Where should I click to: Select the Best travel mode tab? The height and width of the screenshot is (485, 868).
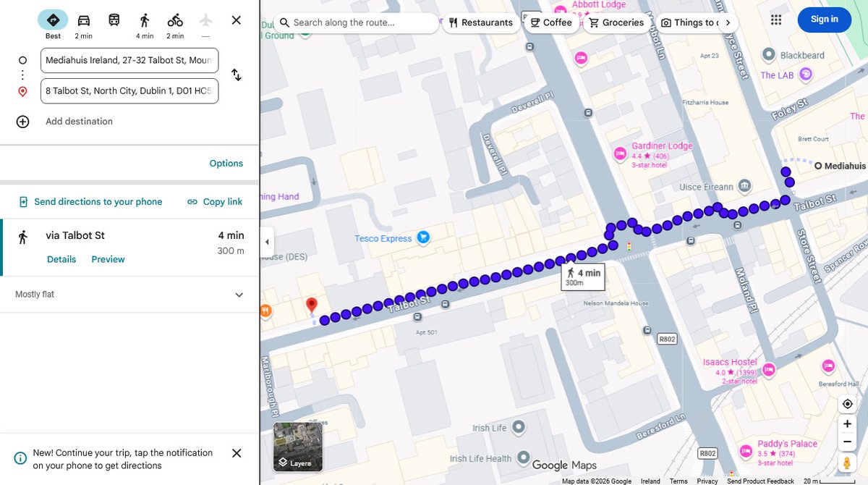point(53,25)
